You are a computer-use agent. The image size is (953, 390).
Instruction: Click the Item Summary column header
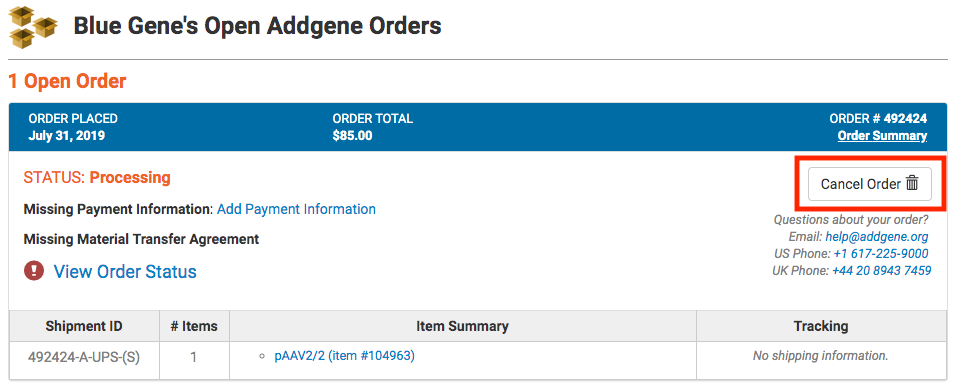coord(463,326)
